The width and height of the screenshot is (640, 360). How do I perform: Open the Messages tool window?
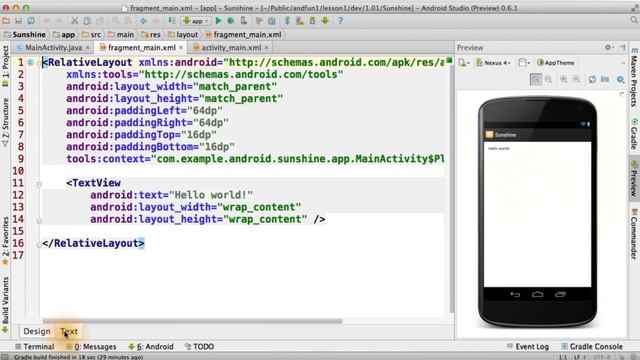pyautogui.click(x=91, y=347)
